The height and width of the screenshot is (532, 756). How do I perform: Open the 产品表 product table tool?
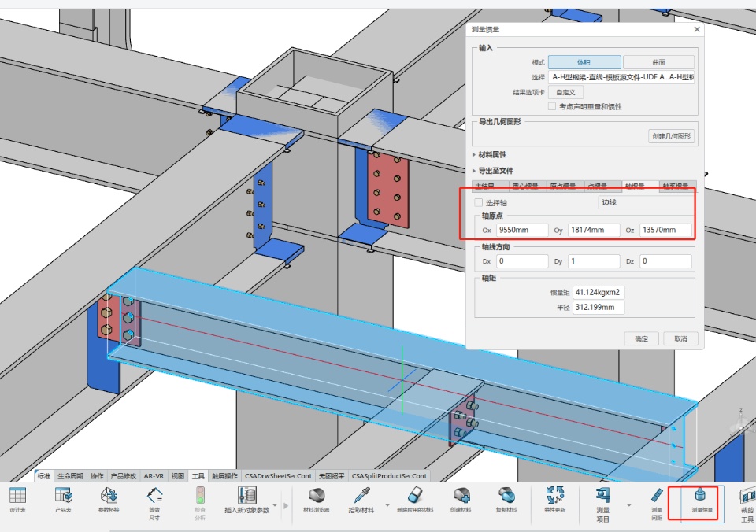[63, 501]
